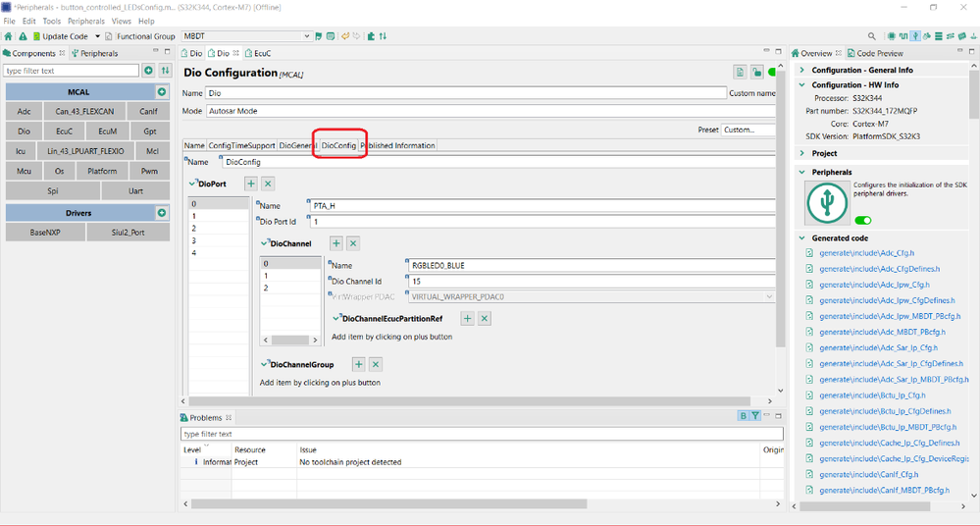Click the documentation icon in Dio Configuration

coord(740,73)
